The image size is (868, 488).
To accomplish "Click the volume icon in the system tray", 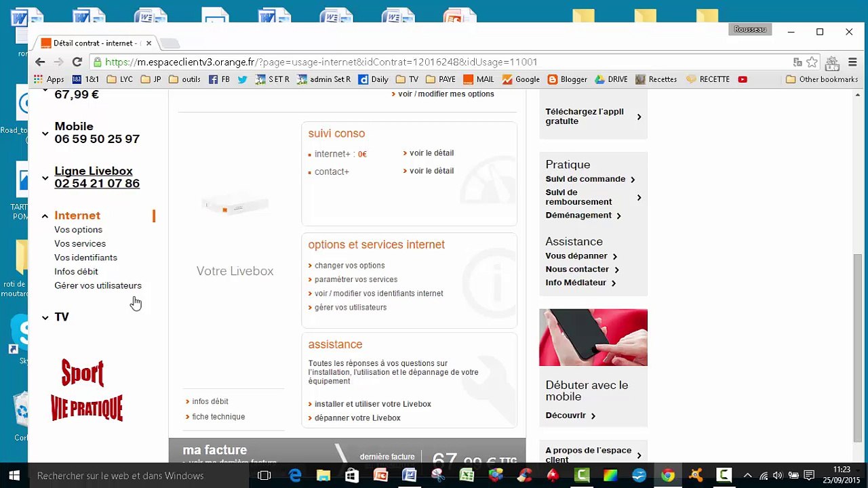I will click(x=778, y=476).
